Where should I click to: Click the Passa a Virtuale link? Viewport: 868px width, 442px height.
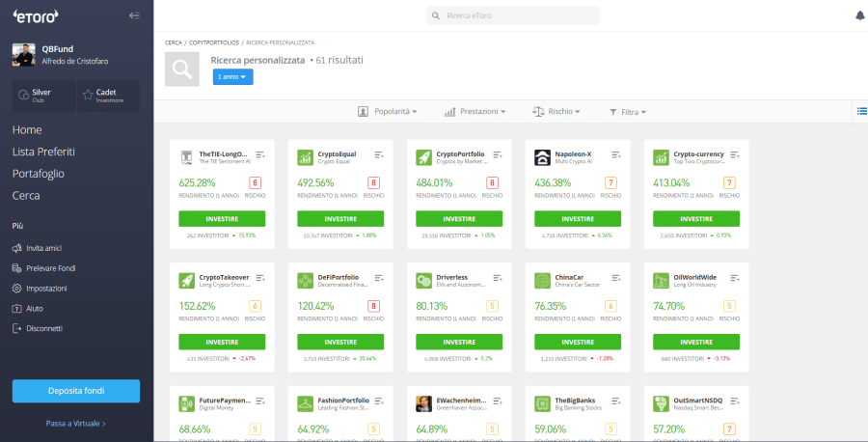point(76,423)
